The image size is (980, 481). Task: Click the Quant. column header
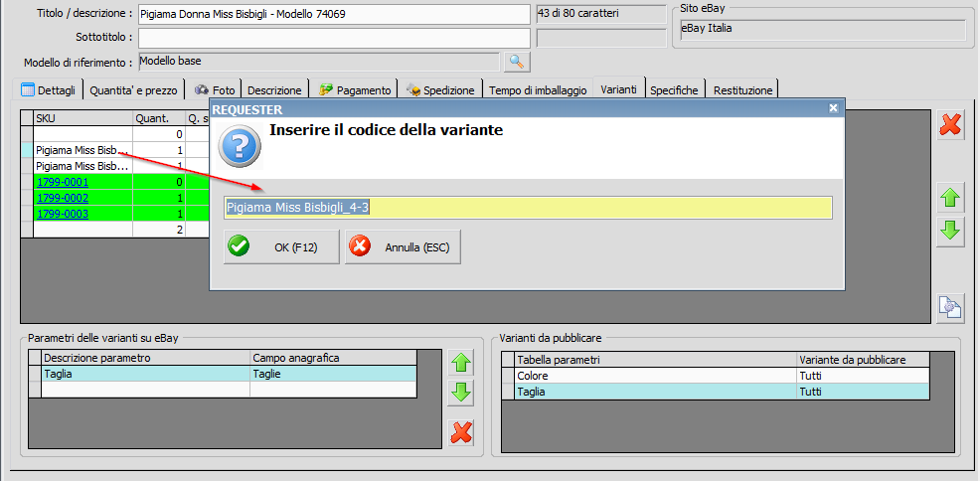(159, 118)
